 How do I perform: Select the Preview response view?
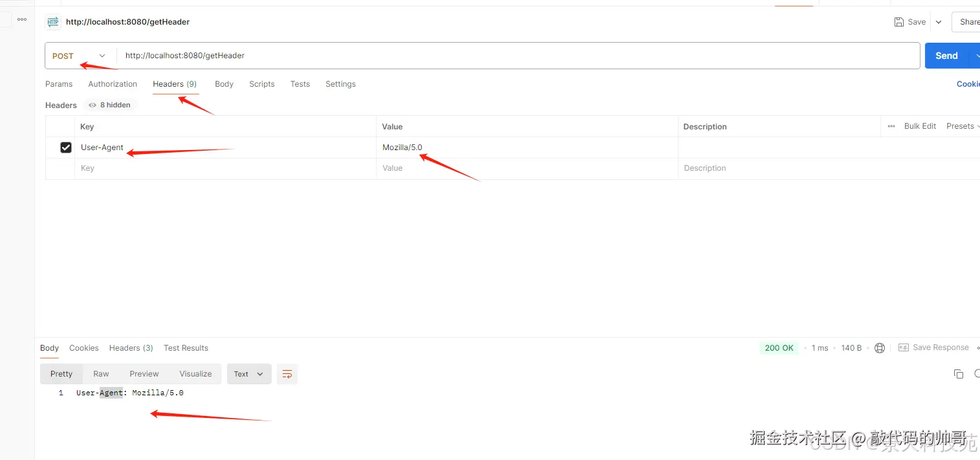point(144,374)
